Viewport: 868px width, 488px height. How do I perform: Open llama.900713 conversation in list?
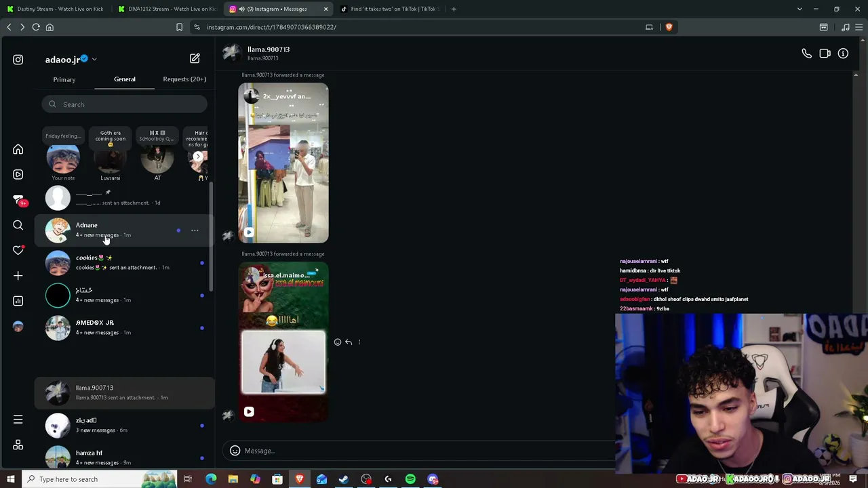[124, 393]
